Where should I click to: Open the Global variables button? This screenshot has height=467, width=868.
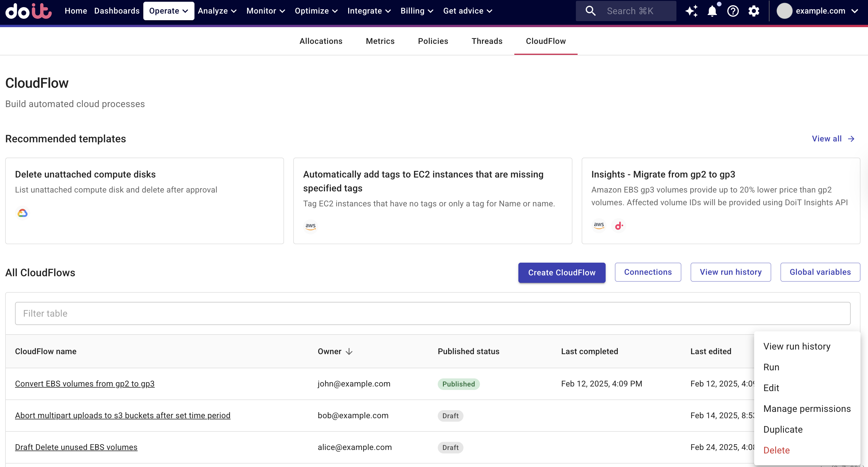[x=820, y=272]
